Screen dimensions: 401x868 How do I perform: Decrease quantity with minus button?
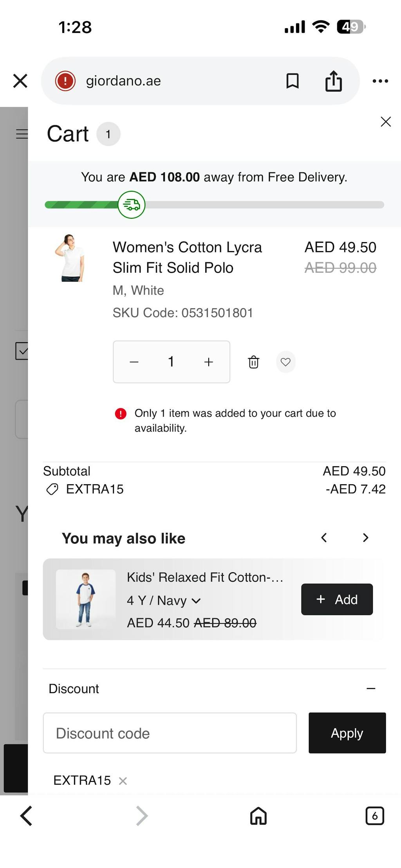click(x=134, y=362)
